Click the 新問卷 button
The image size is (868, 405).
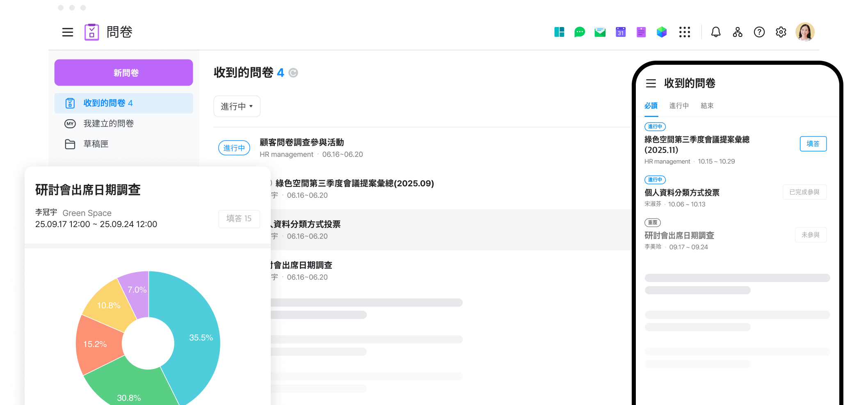pos(123,73)
